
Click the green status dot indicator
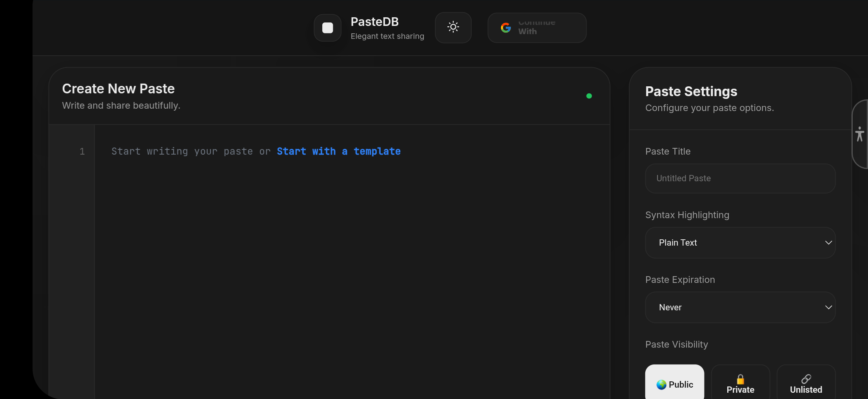point(589,96)
